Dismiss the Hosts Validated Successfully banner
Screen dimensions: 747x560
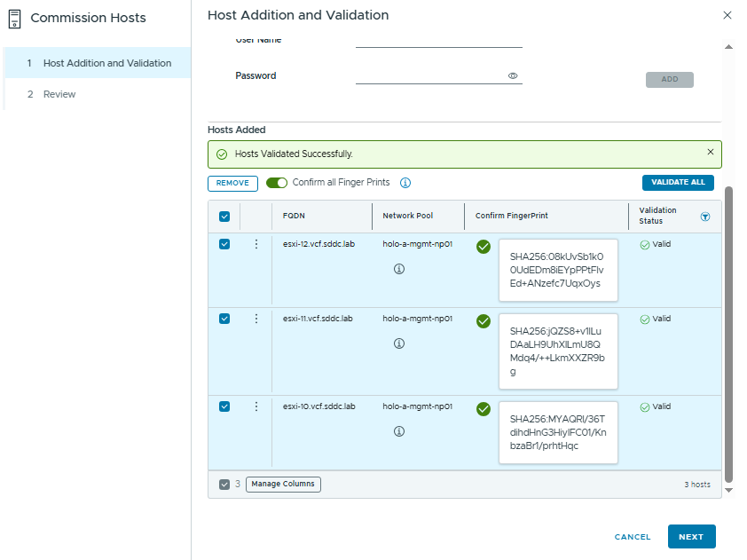point(710,153)
